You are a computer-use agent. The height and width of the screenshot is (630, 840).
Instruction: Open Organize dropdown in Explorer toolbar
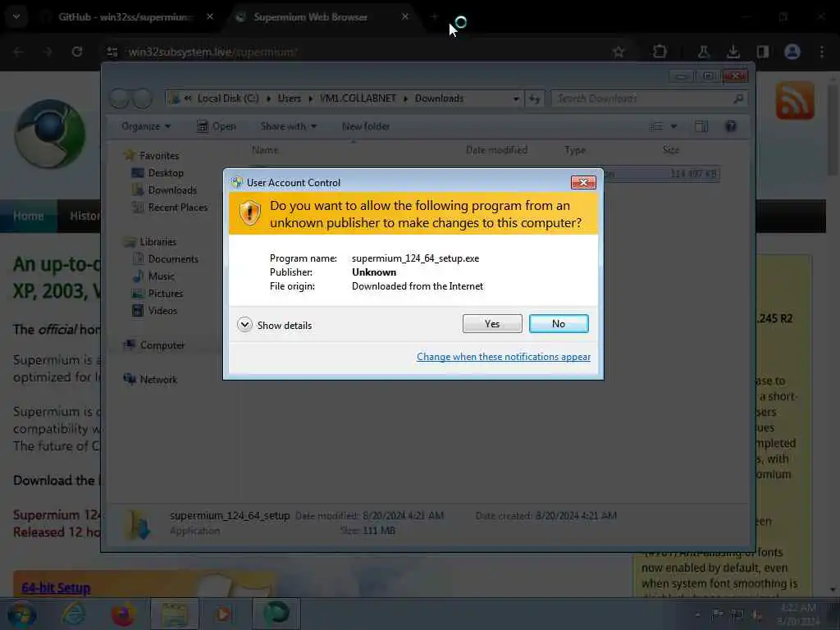click(x=146, y=126)
